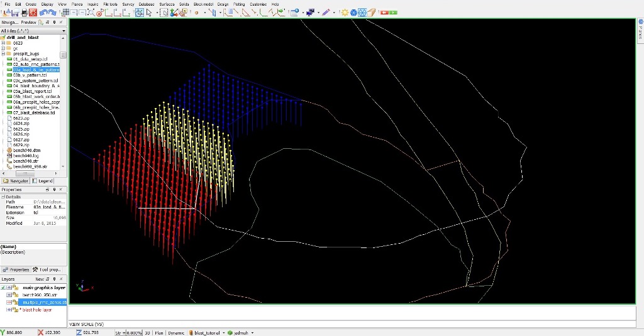
Task: Open the Surfaces menu
Action: click(x=167, y=4)
